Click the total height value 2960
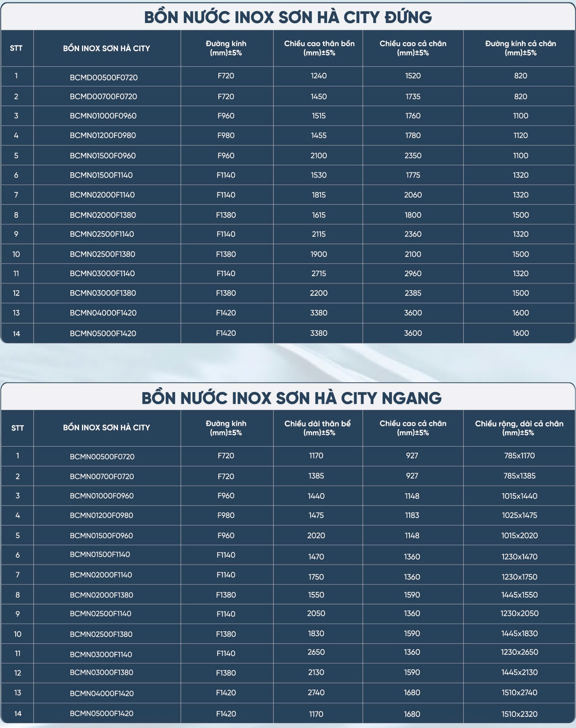Screen dimensions: 576x728 [x=413, y=274]
